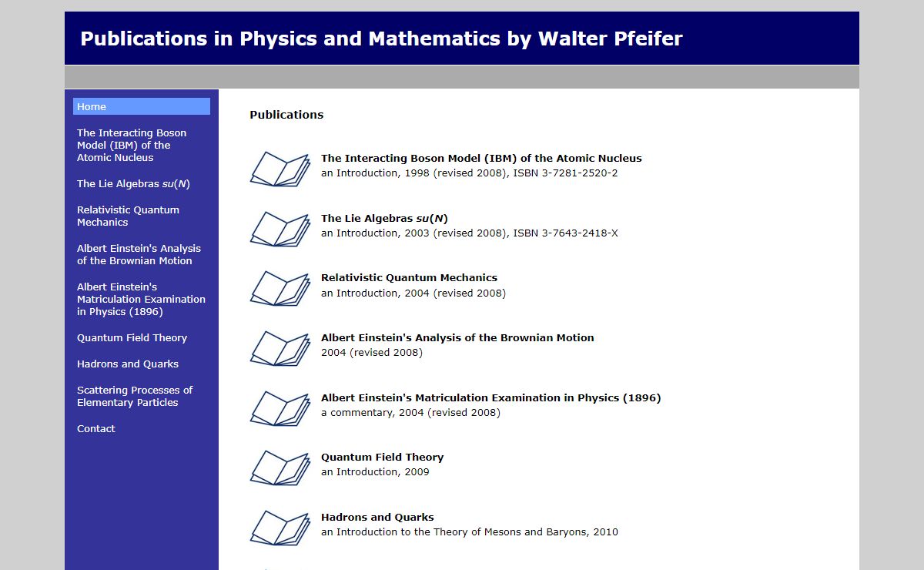924x570 pixels.
Task: Go to The Lie Algebras su(N) in sidebar
Action: [x=133, y=183]
